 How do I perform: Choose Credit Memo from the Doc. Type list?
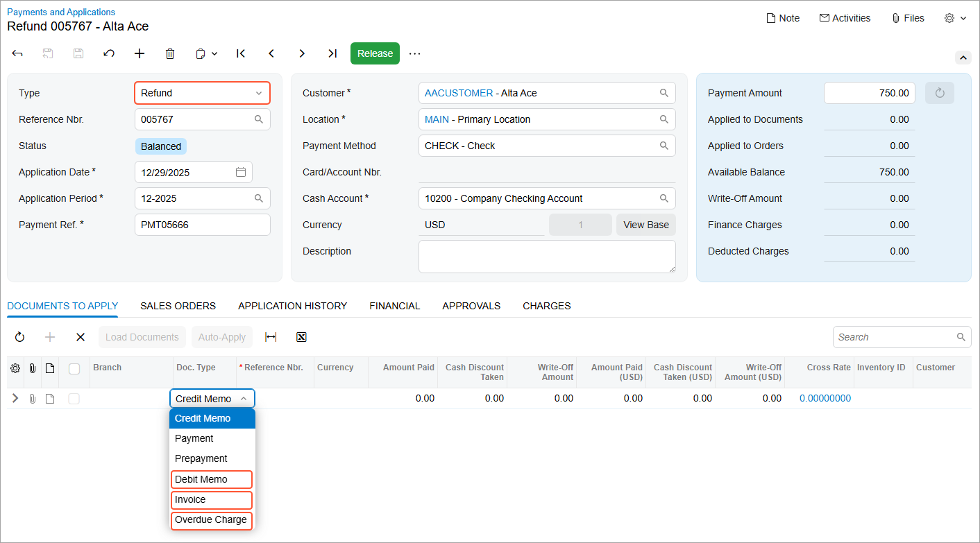(212, 418)
